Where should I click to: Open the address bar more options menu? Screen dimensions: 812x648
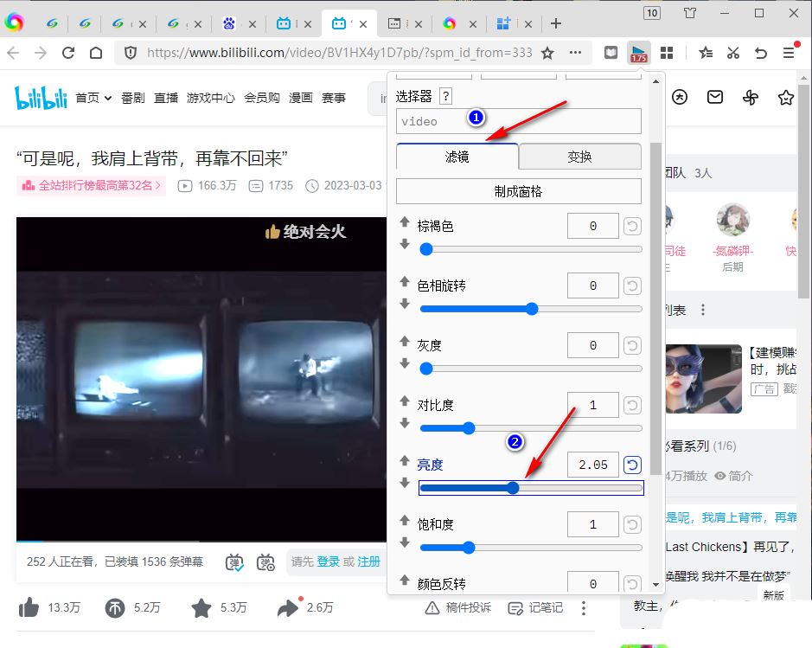tap(575, 52)
